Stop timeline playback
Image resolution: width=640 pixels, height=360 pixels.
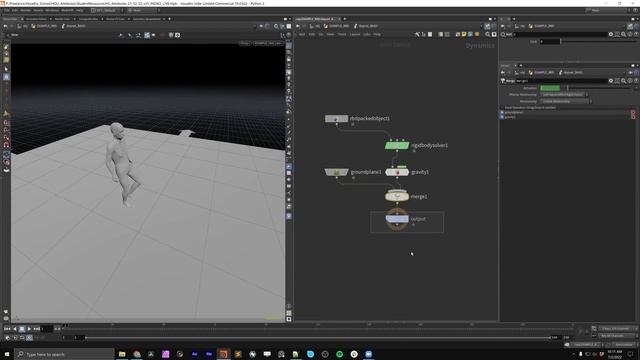pyautogui.click(x=22, y=329)
